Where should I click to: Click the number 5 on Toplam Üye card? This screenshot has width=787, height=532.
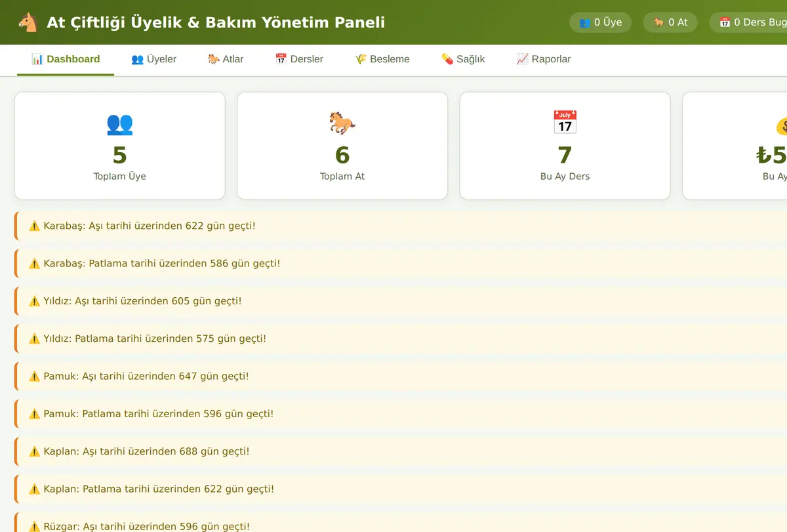(x=119, y=155)
